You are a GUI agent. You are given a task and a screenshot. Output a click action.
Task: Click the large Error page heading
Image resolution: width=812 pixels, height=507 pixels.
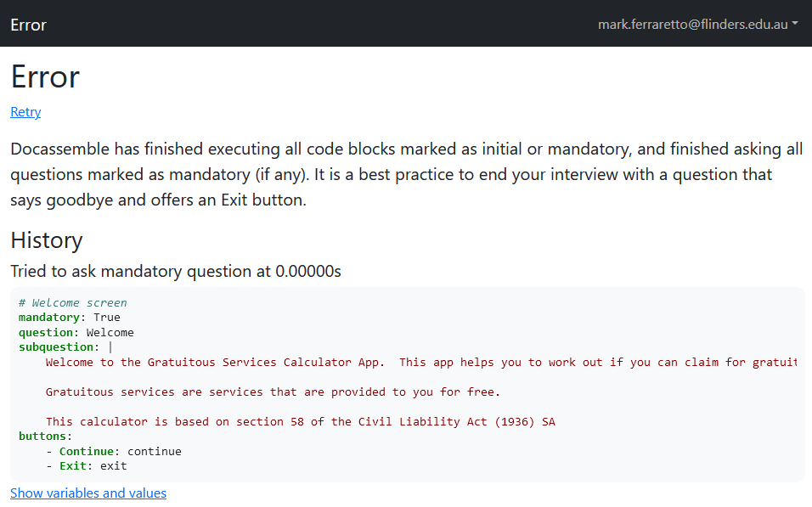pyautogui.click(x=45, y=76)
